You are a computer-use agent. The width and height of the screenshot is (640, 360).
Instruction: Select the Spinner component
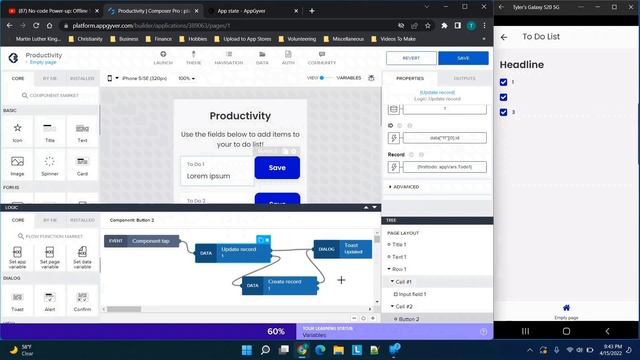50,165
